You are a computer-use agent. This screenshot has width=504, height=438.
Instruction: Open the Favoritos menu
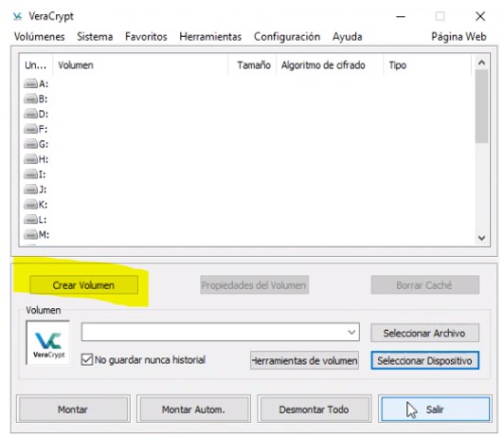(146, 37)
